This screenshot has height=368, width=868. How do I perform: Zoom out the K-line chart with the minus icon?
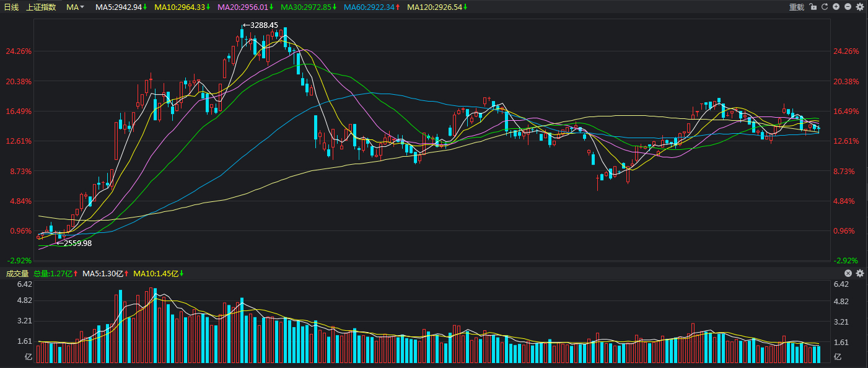[848, 7]
